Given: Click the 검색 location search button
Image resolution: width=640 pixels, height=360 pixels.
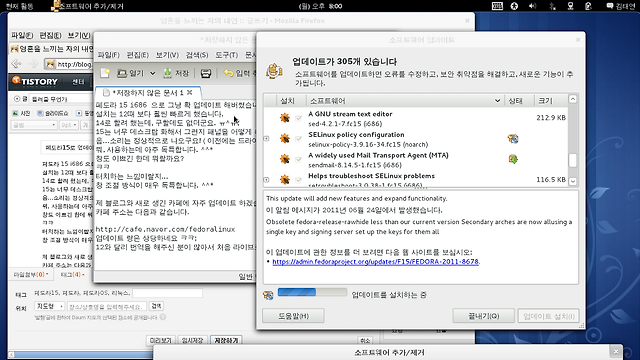Looking at the screenshot, I should (156, 306).
